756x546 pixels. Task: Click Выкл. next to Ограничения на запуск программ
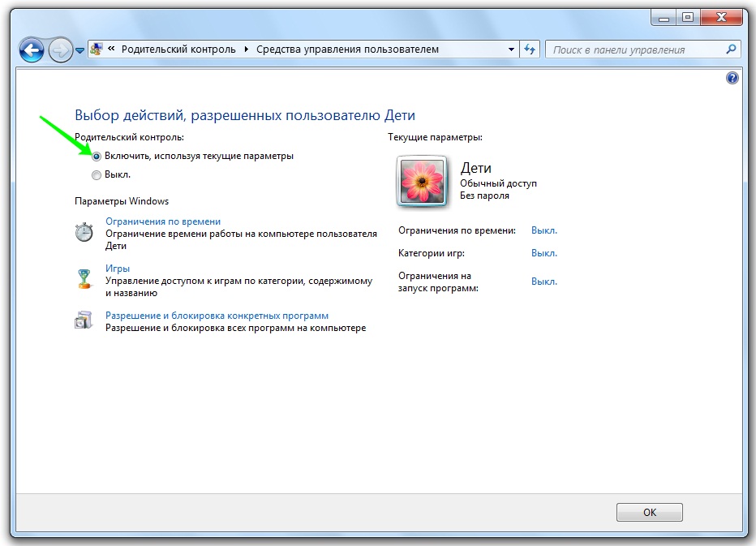pos(543,282)
